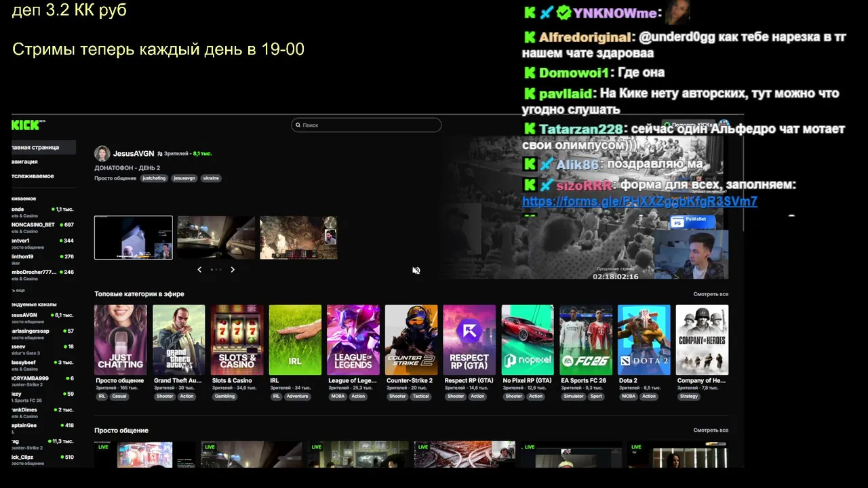This screenshot has height=488, width=868.
Task: Click the viewers count icon next to Зрителей
Action: point(160,154)
